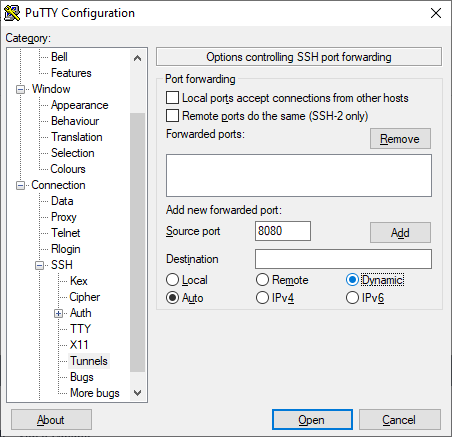Select IPv6 radio option
The image size is (452, 437).
[352, 298]
